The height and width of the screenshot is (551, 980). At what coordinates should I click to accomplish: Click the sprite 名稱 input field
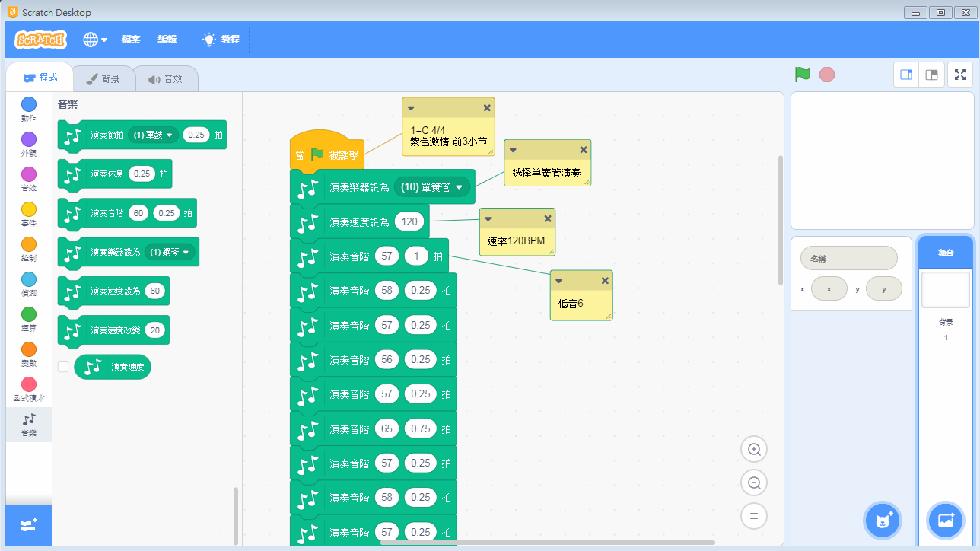(x=848, y=258)
